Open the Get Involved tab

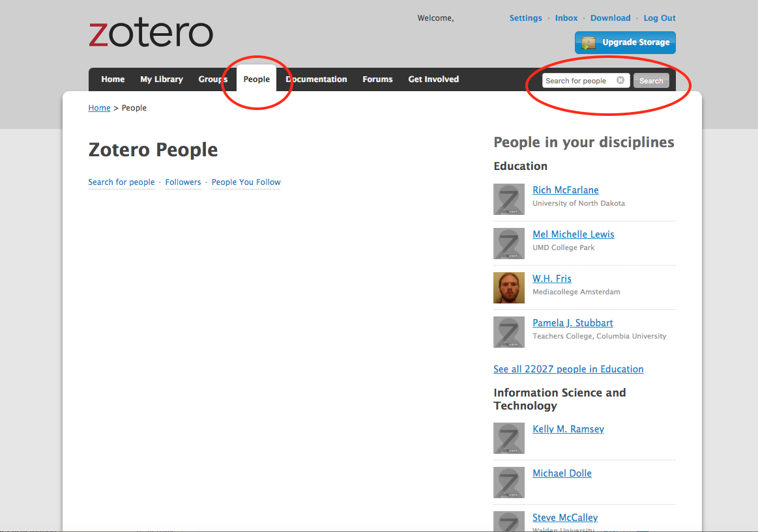coord(433,79)
